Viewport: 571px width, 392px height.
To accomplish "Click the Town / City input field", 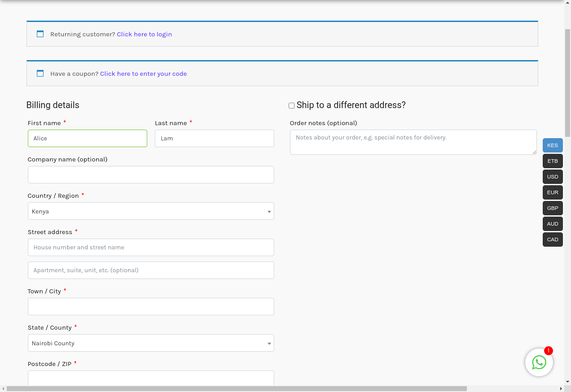I will click(x=151, y=307).
